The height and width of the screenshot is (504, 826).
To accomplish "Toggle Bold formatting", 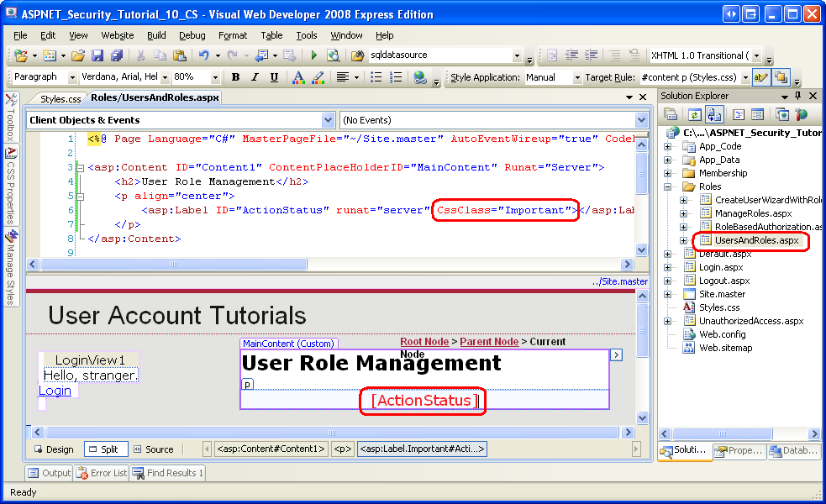I will coord(235,77).
